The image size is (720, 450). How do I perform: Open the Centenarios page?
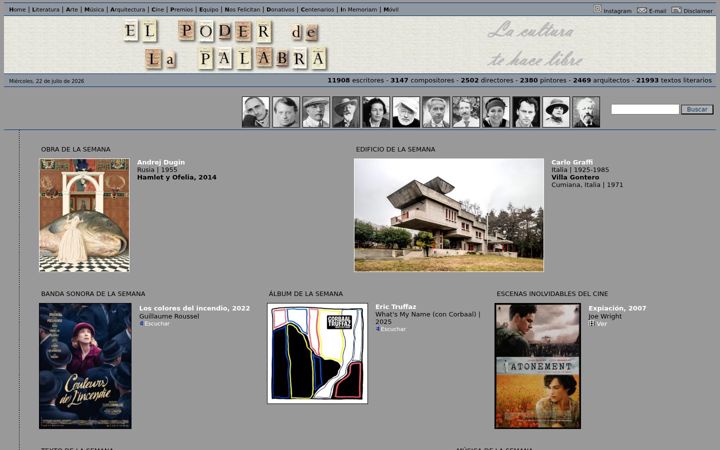pyautogui.click(x=317, y=9)
